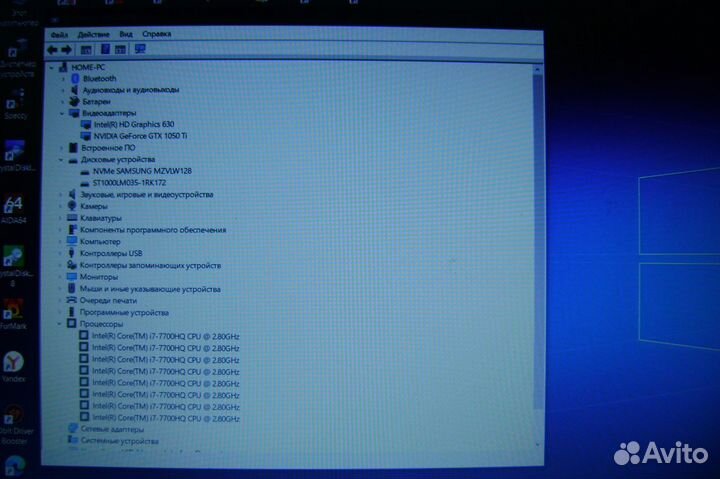Select Системные устройства row
The width and height of the screenshot is (720, 479).
tap(119, 441)
